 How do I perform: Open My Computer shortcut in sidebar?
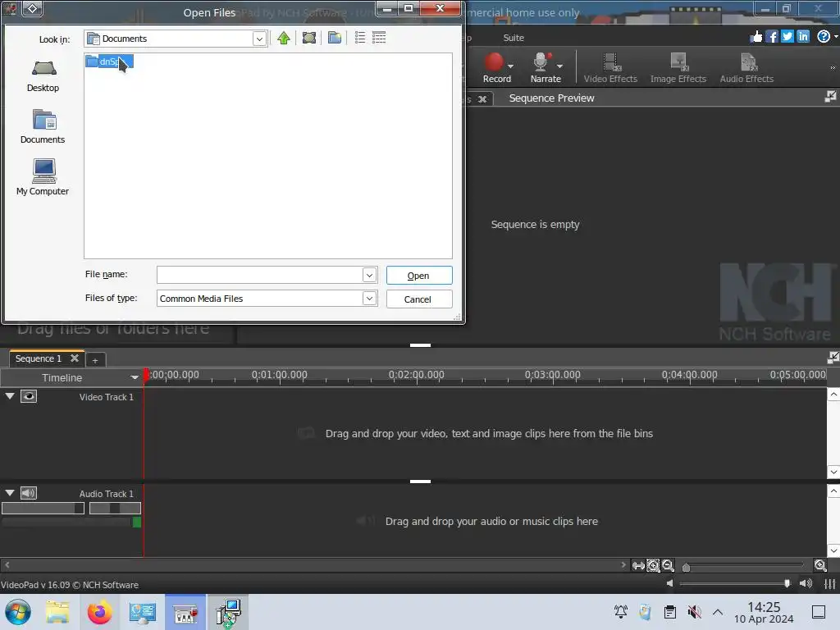tap(43, 177)
